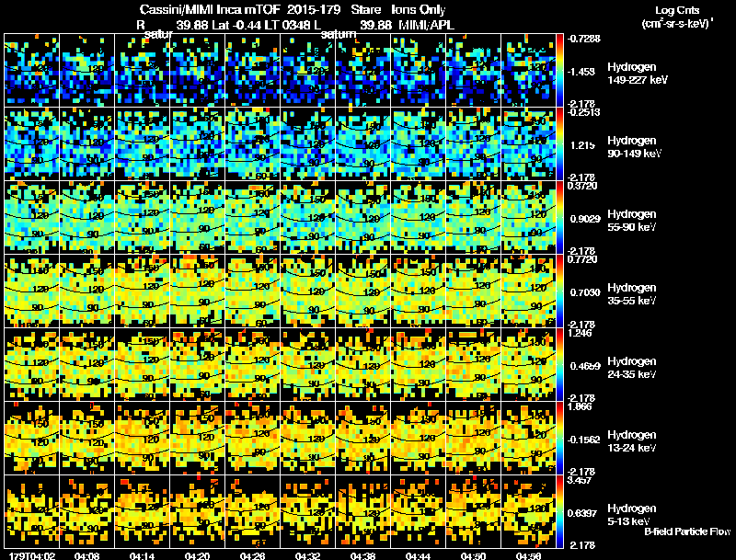The image size is (736, 560).
Task: Click the 'Stare' mode text in title
Action: tap(366, 9)
